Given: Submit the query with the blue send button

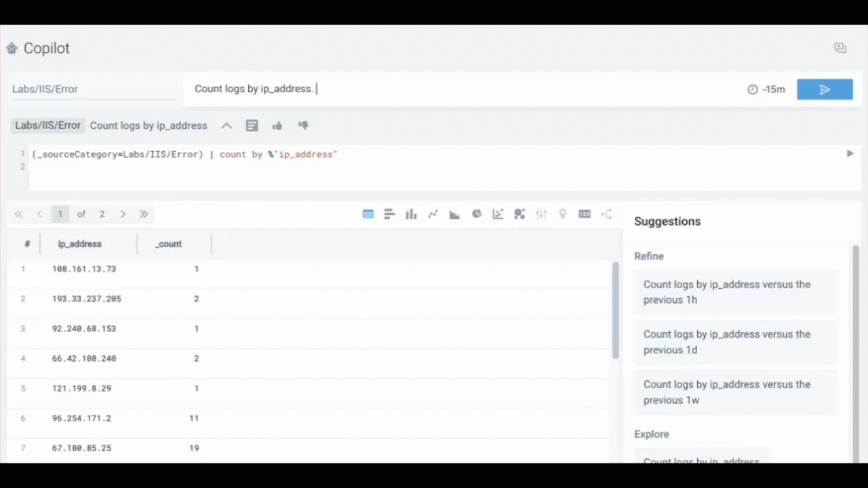Looking at the screenshot, I should click(825, 89).
